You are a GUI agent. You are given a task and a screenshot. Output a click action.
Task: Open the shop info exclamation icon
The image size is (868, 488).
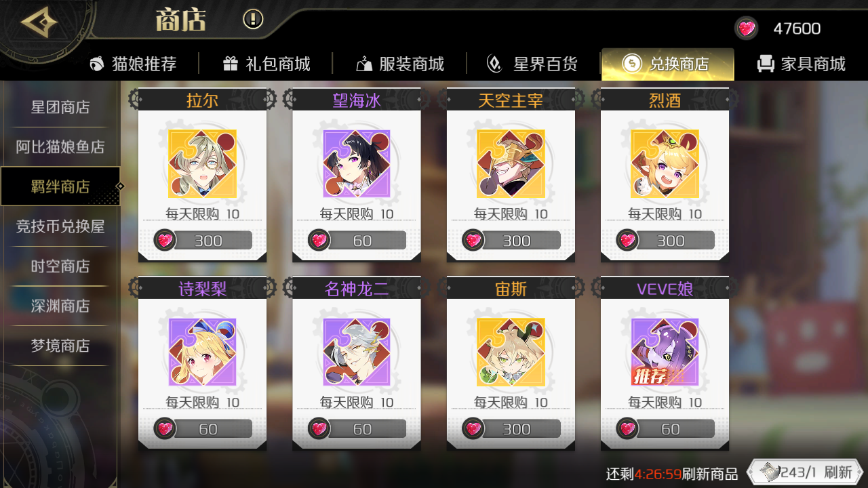tap(253, 19)
